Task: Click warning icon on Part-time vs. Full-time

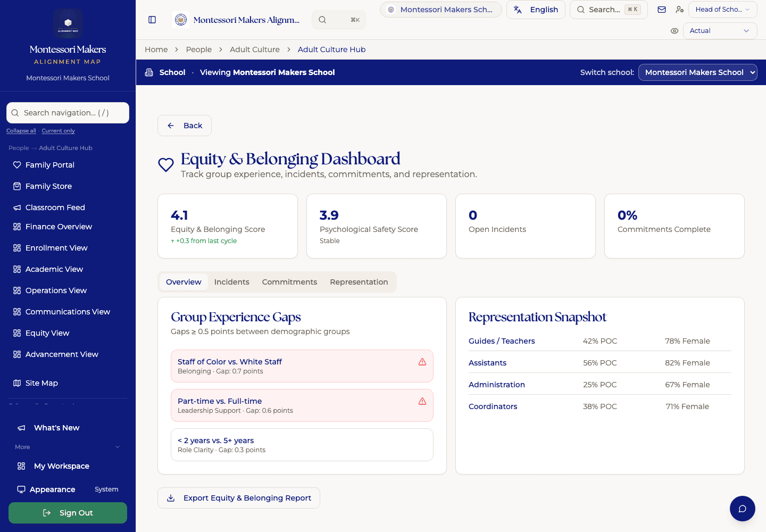Action: [x=422, y=401]
